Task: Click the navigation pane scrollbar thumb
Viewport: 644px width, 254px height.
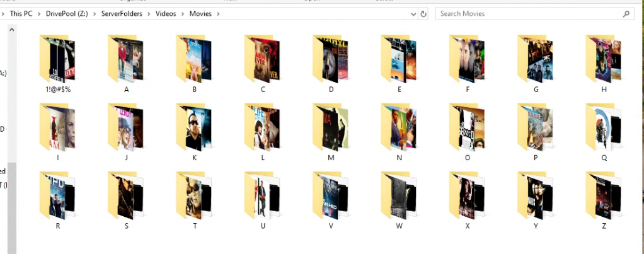Action: click(x=11, y=207)
